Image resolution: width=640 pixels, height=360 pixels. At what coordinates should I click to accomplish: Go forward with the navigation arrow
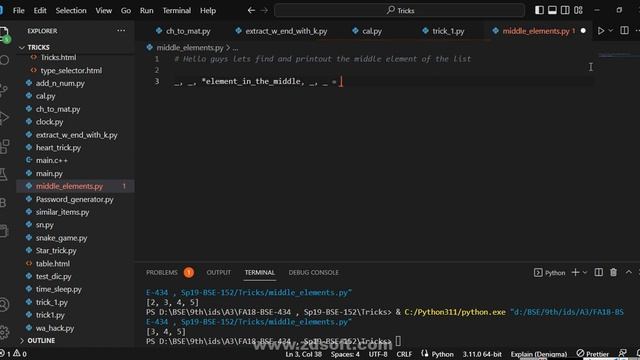coord(264,10)
